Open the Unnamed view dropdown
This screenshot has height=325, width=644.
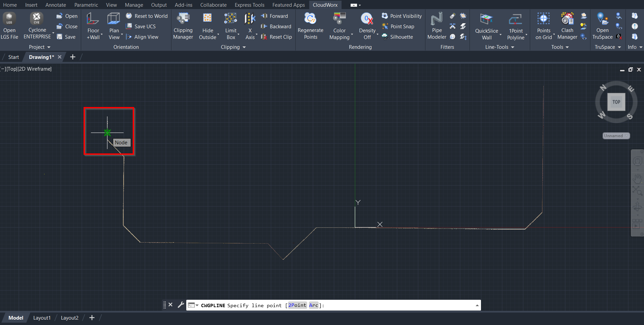616,136
